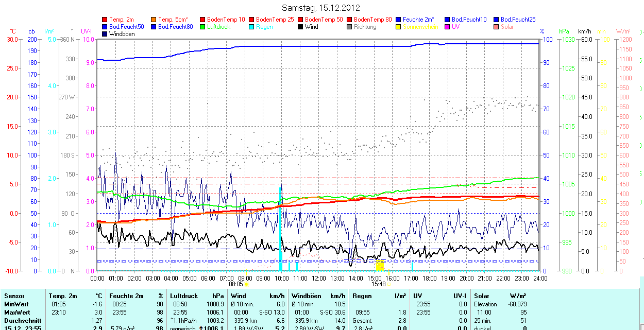Click the Bod.Feucht80 legend label
The height and width of the screenshot is (330, 644).
click(x=175, y=27)
